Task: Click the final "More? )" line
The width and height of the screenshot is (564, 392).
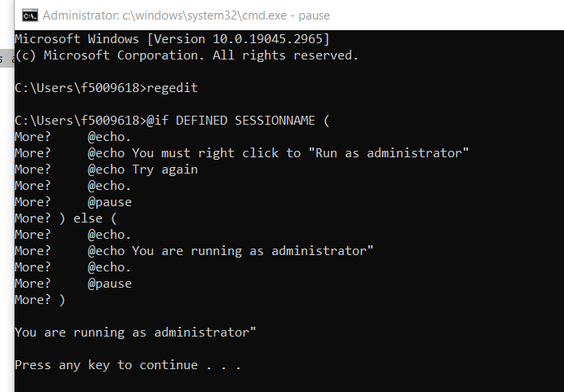Action: [x=40, y=300]
